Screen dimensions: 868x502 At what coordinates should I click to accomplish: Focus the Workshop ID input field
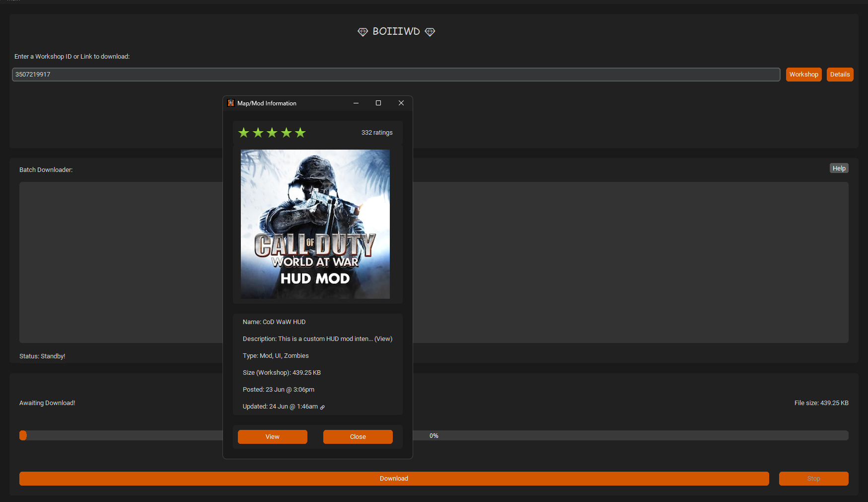pos(396,75)
